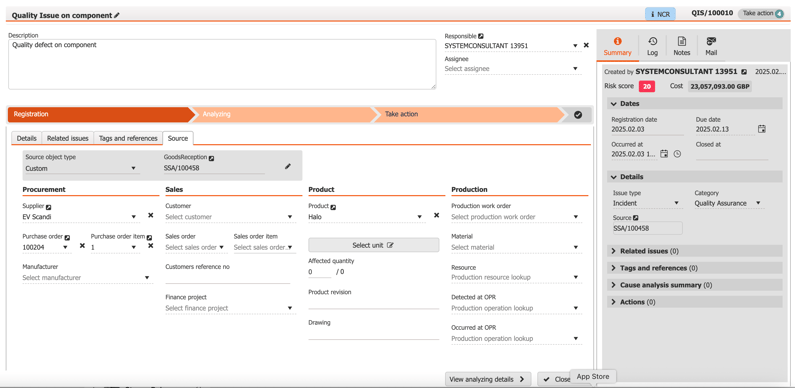This screenshot has height=388, width=795.
Task: Open the Purchase order item link icon
Action: click(149, 237)
